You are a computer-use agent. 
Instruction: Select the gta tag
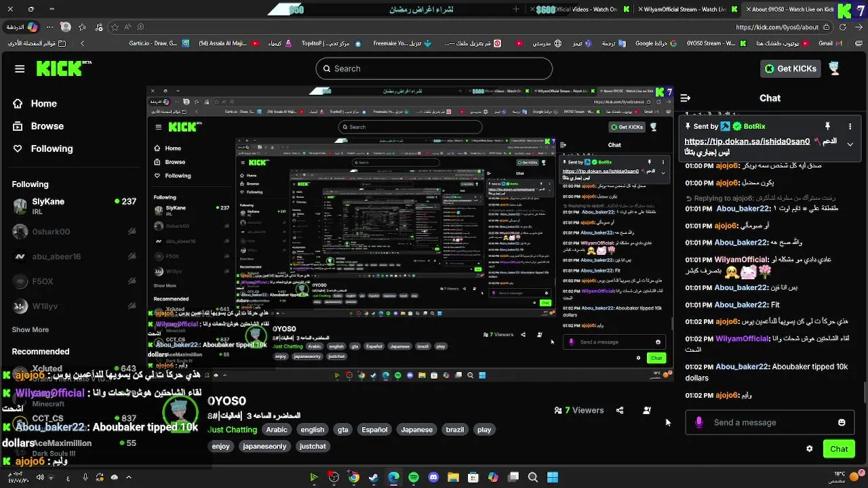coord(343,430)
